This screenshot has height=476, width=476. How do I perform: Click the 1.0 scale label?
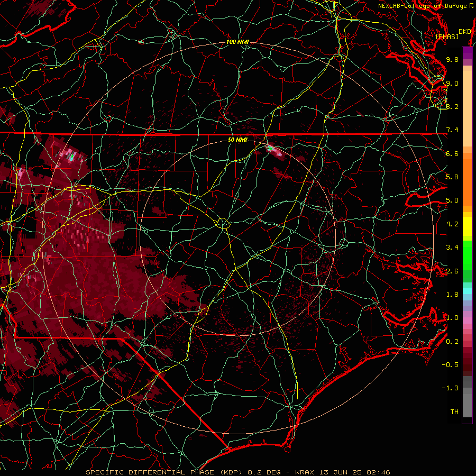452,318
